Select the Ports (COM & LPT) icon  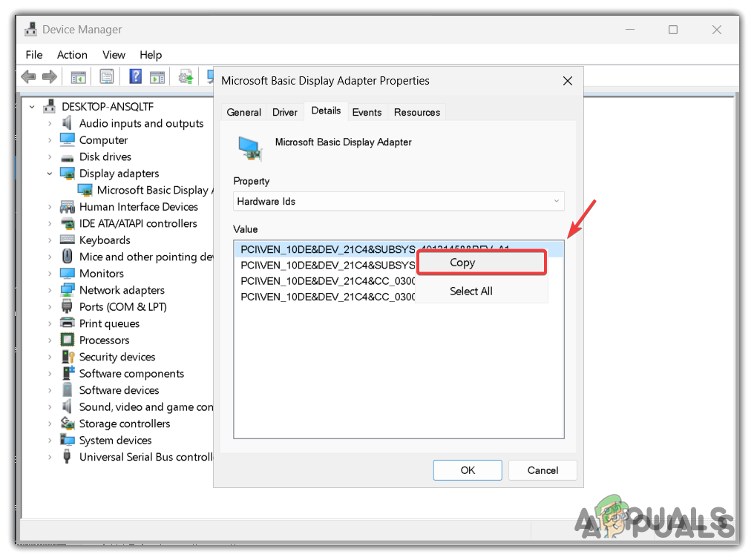coord(68,306)
